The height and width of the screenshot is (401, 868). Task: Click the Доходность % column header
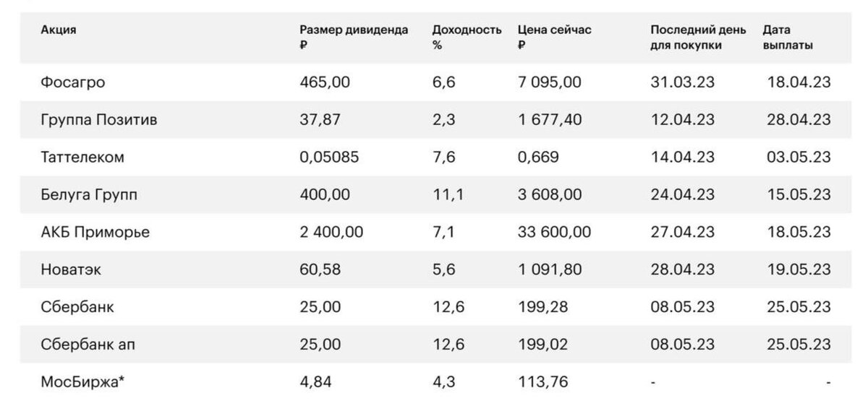pos(467,38)
